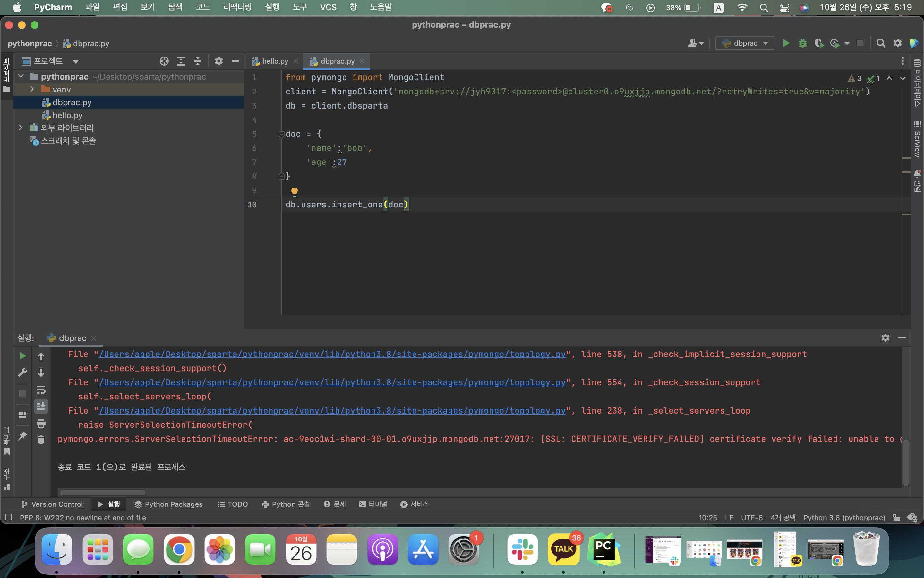Image resolution: width=924 pixels, height=578 pixels.
Task: Toggle the bottom tool window quick access
Action: coord(7,518)
